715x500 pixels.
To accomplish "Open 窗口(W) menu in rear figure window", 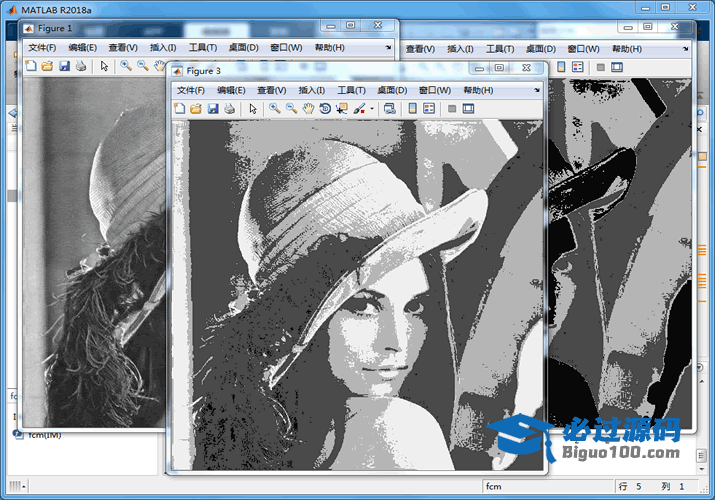I will pos(583,49).
